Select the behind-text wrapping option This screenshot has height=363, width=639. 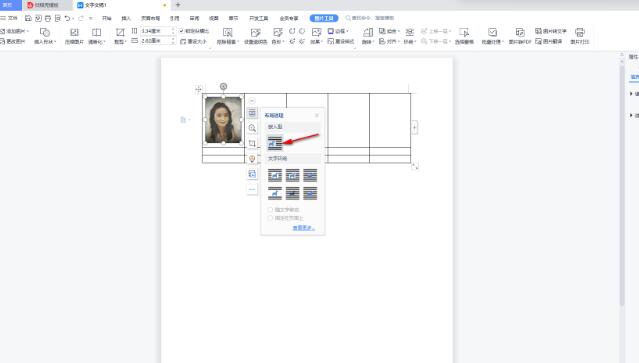click(292, 193)
